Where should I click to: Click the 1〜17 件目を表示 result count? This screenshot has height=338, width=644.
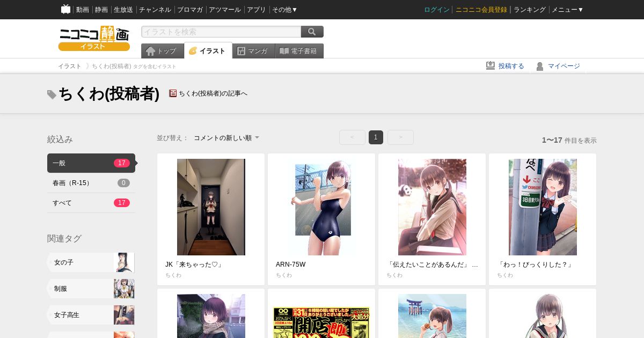[569, 140]
